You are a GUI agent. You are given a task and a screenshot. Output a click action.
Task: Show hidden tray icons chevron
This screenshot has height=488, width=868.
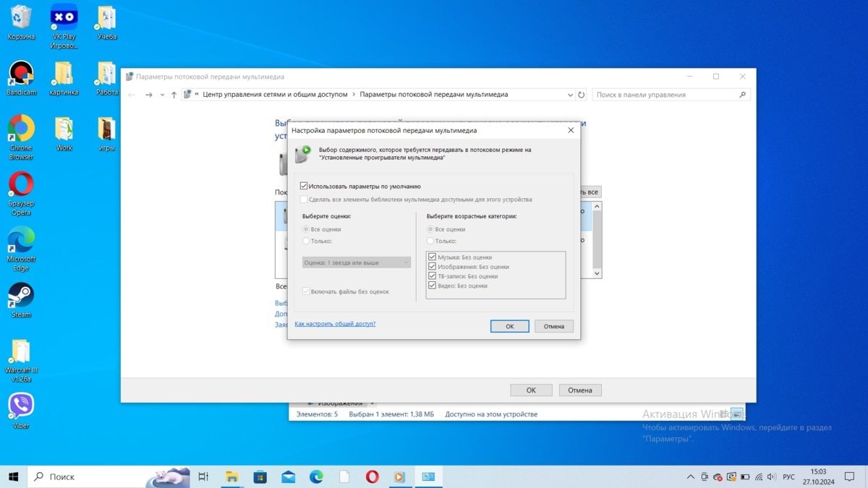point(689,477)
